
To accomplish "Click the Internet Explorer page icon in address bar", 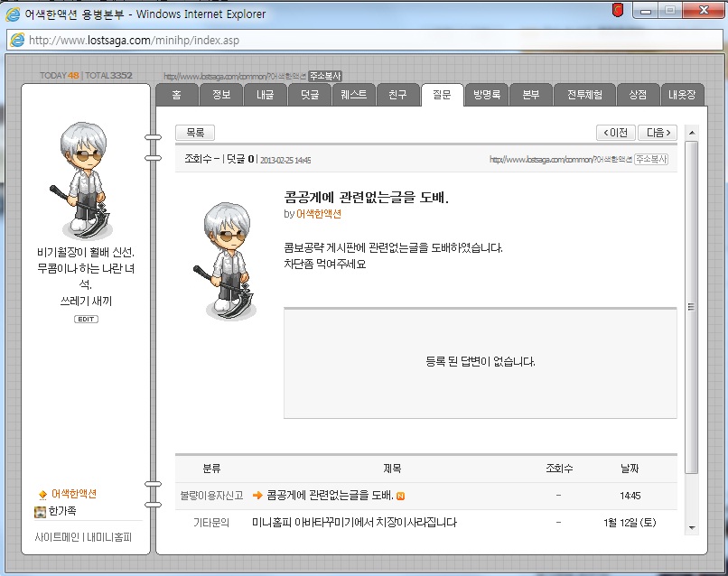I will click(x=17, y=40).
